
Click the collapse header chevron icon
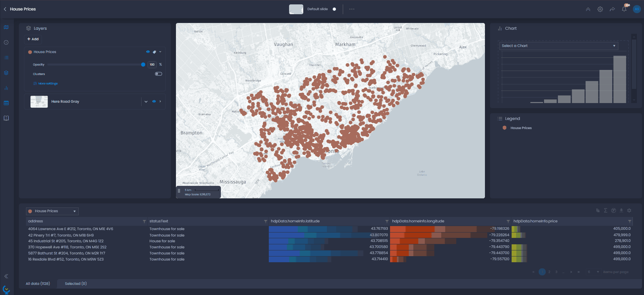[588, 9]
